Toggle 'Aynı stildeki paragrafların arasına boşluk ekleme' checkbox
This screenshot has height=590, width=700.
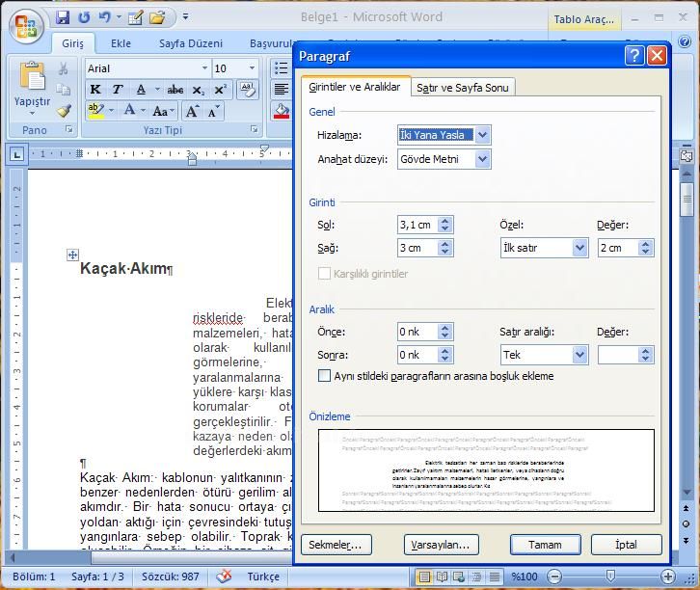coord(325,375)
